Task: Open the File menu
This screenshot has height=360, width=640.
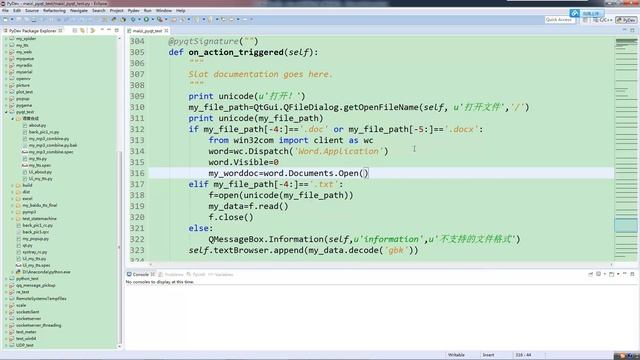Action: (x=6, y=11)
